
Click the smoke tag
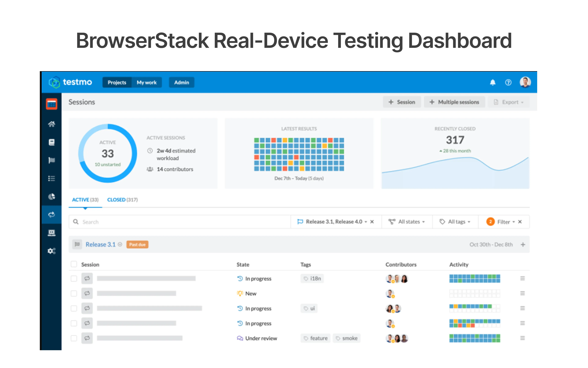[x=347, y=338]
